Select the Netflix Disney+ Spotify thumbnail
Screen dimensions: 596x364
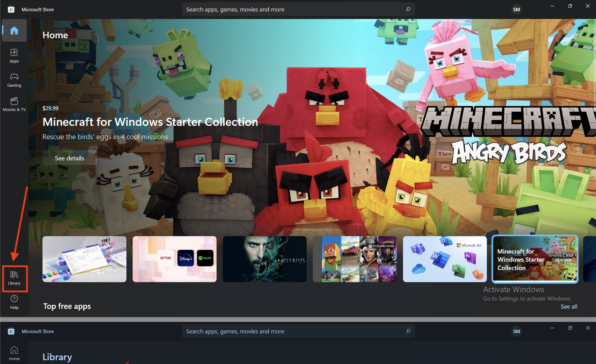pos(174,259)
